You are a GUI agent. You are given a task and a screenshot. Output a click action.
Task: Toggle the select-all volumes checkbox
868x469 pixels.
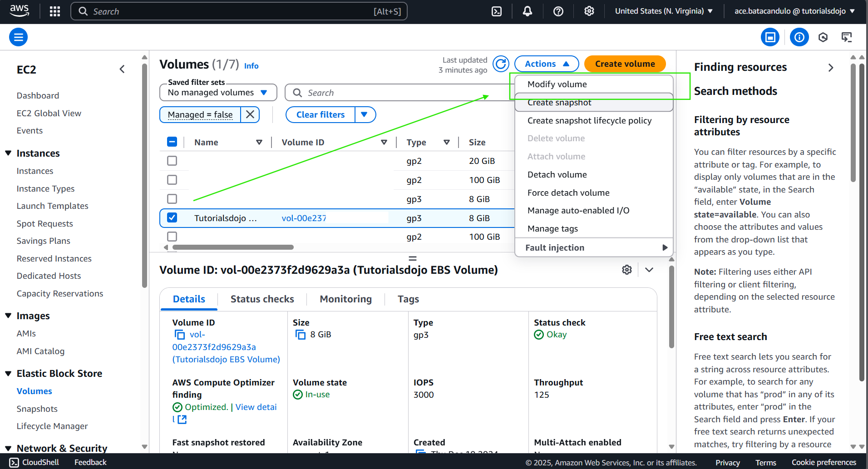click(x=172, y=142)
